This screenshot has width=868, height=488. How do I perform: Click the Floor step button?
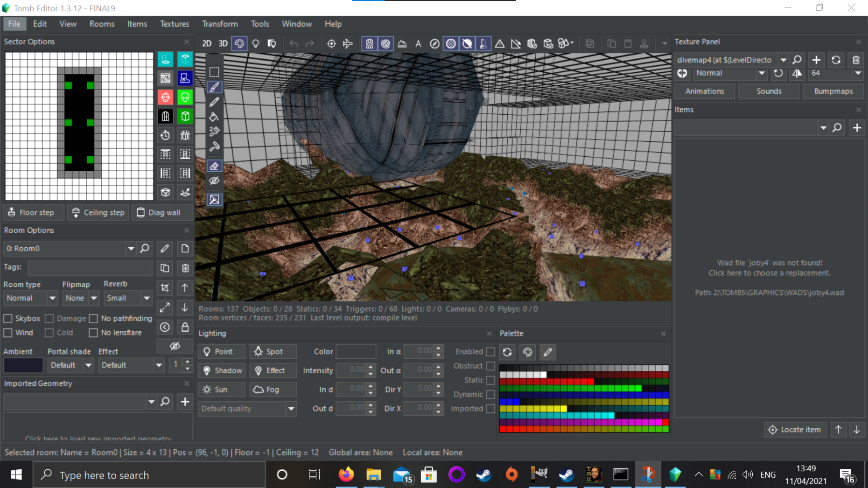(31, 213)
